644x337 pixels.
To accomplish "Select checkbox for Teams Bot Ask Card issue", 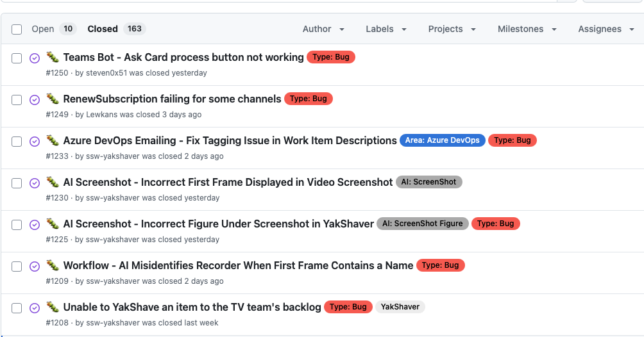I will coord(17,58).
